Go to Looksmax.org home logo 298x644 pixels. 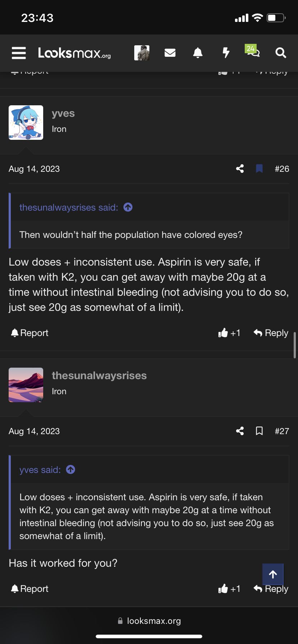click(x=74, y=53)
